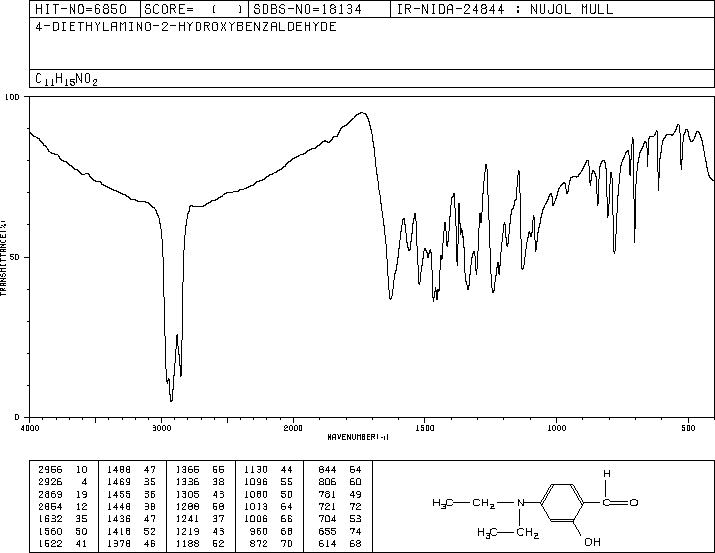
Task: Select the 1305 peak entry in the table
Action: coord(200,494)
